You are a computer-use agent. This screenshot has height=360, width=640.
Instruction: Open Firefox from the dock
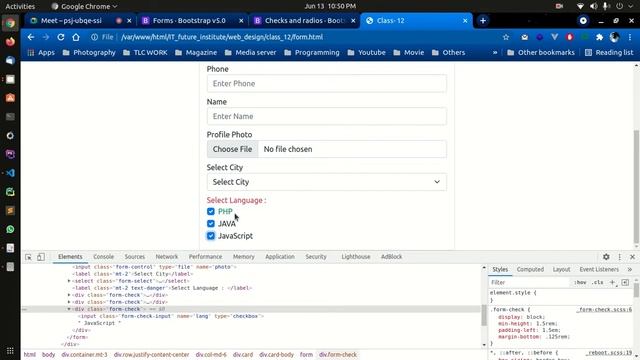pos(10,42)
